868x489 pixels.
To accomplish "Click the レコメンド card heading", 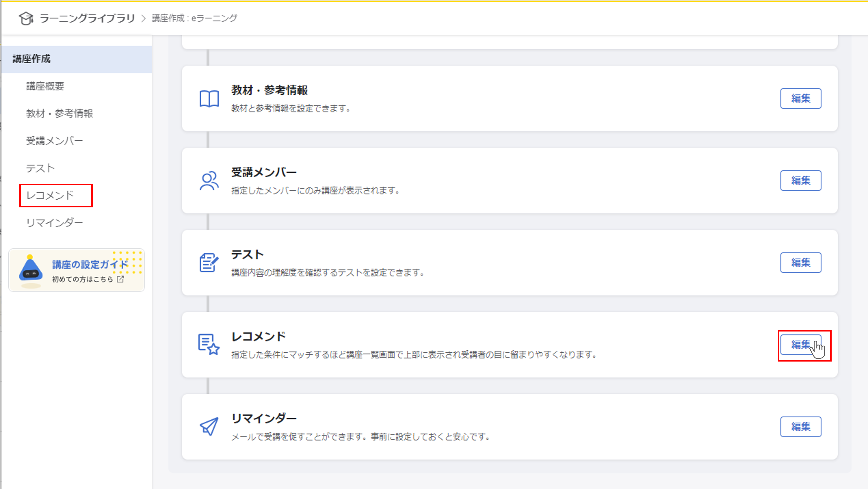I will pos(258,336).
